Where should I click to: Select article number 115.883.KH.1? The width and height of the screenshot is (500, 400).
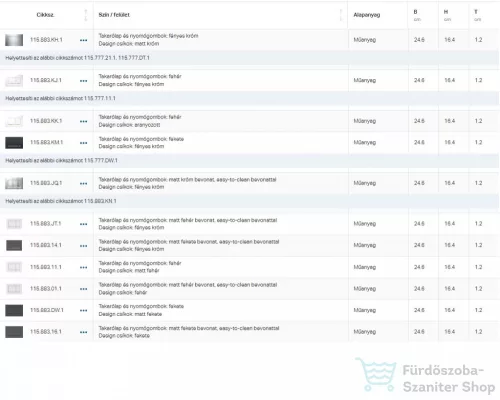46,40
